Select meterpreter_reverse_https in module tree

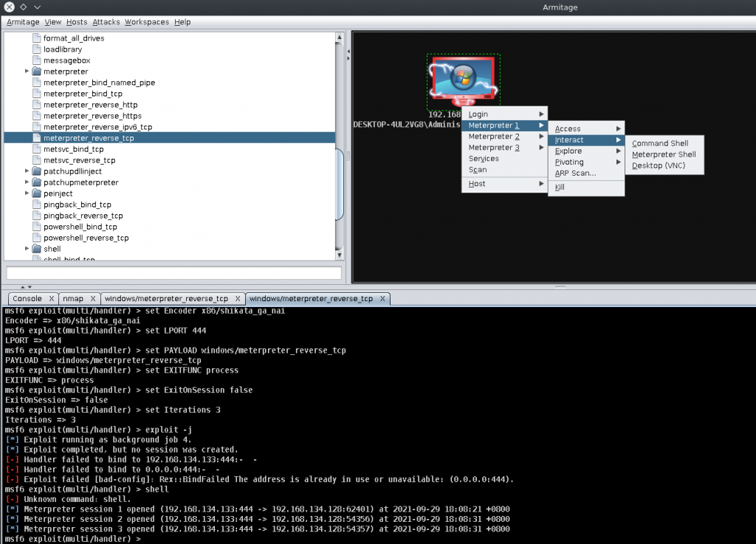[92, 116]
